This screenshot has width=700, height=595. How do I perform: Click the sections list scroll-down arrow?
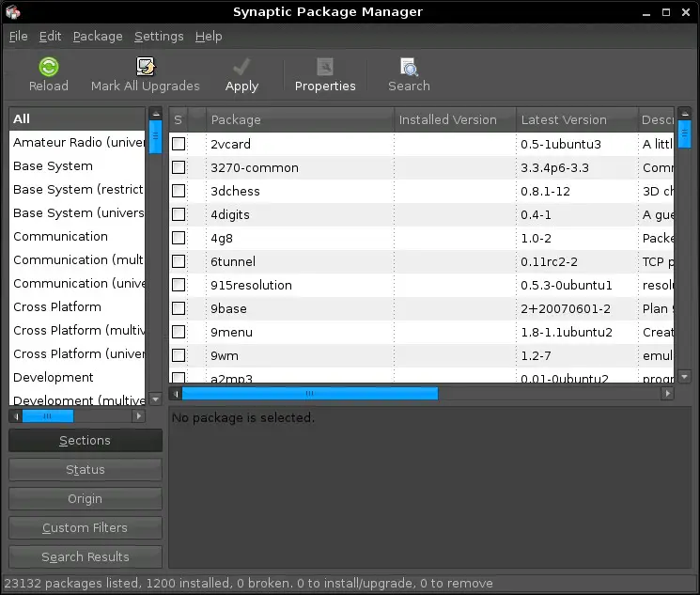(x=155, y=399)
